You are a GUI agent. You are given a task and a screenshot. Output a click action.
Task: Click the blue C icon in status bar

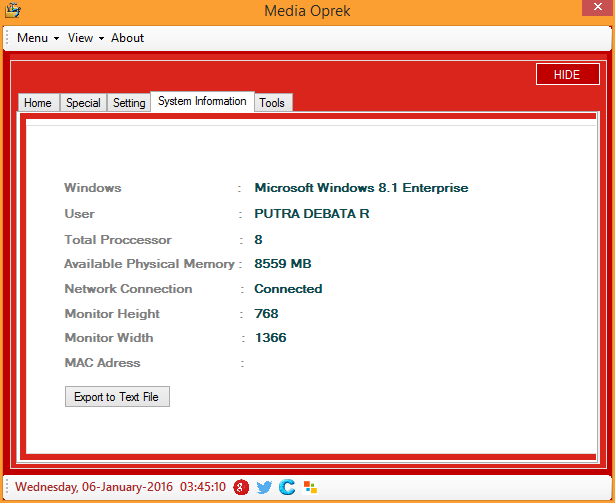pos(287,487)
